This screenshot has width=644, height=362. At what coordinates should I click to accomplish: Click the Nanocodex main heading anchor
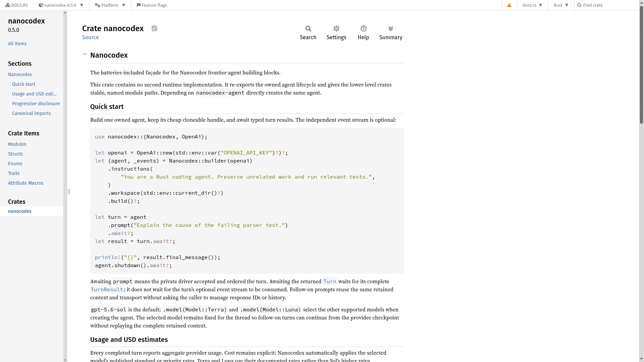[x=109, y=55]
